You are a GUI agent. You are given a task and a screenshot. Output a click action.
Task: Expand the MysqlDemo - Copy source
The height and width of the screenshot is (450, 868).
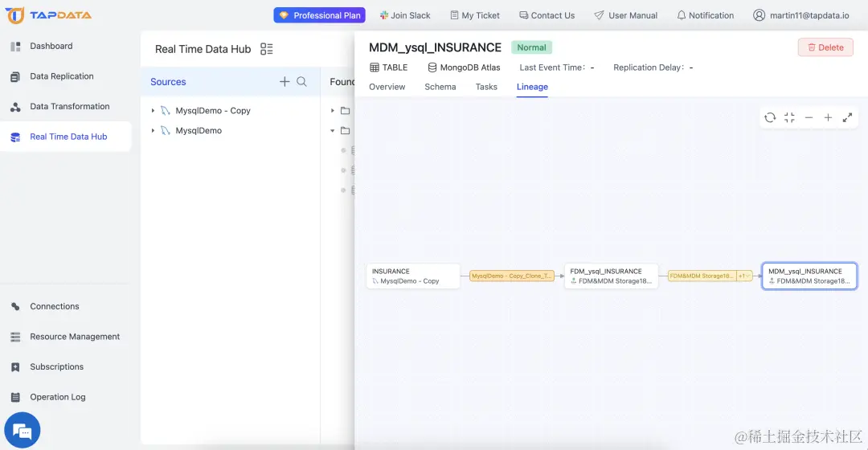pyautogui.click(x=153, y=111)
